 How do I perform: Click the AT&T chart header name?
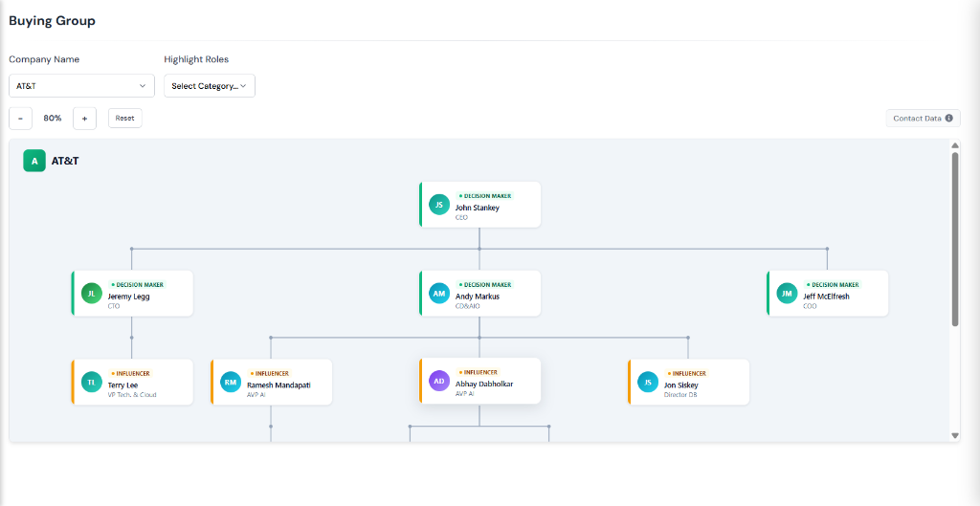point(65,161)
